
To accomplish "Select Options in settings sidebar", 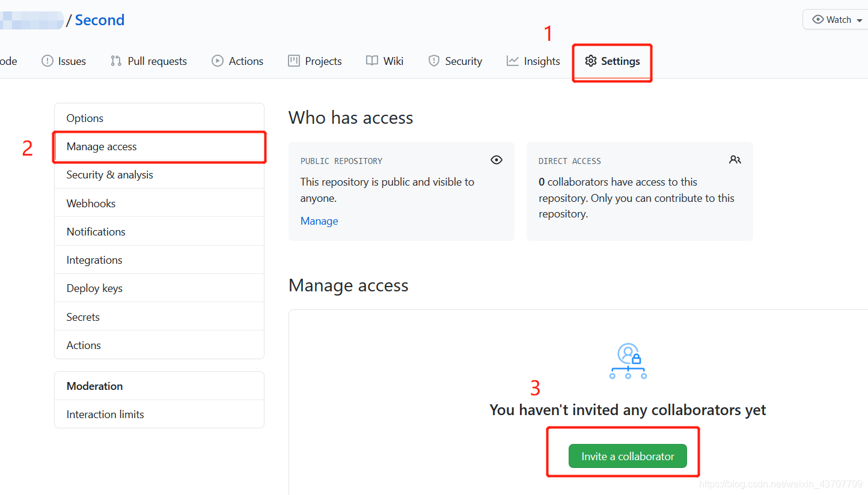I will tap(159, 118).
